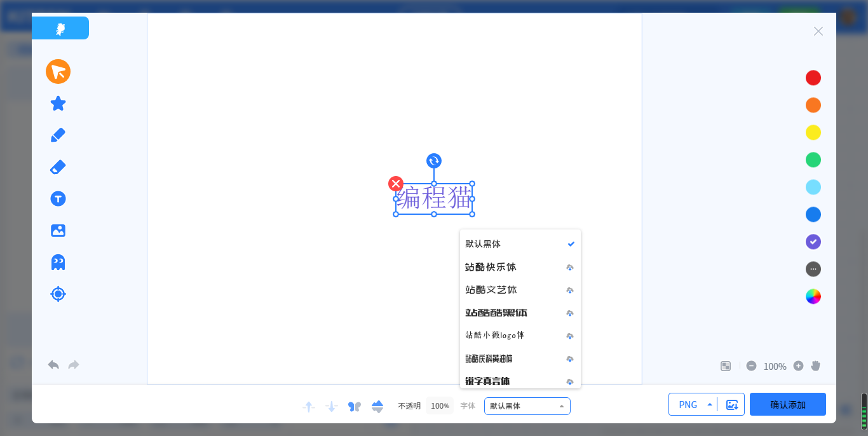The height and width of the screenshot is (436, 868).
Task: Collapse the 默认黑体 font dropdown
Action: (527, 406)
